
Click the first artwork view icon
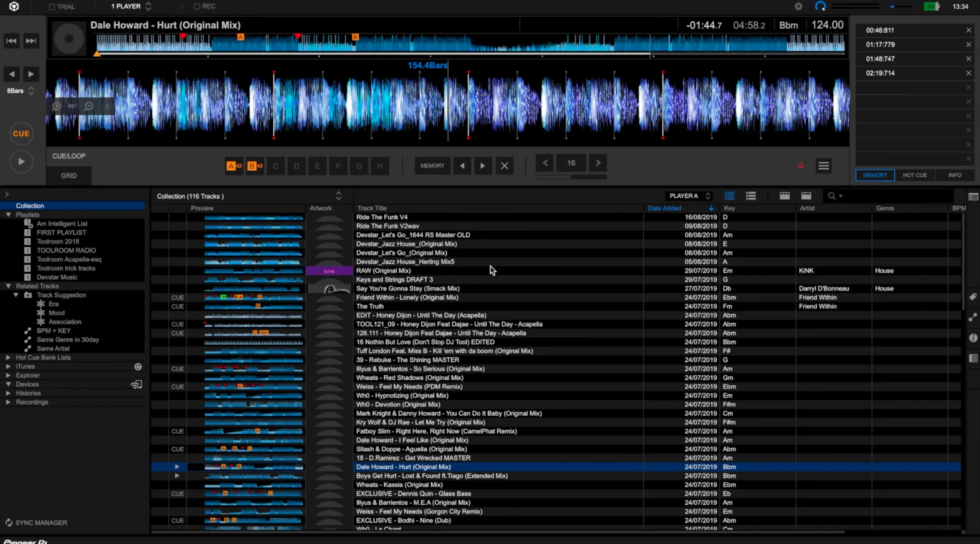[785, 196]
